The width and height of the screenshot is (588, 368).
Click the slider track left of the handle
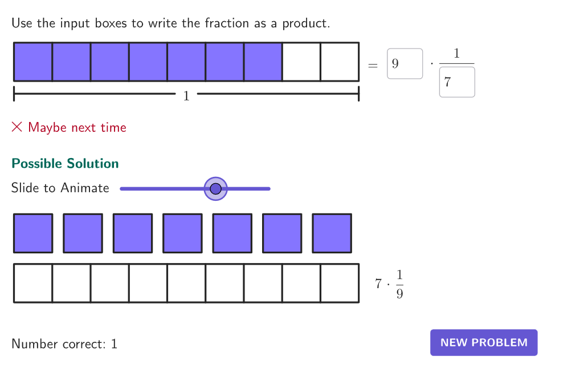pyautogui.click(x=162, y=188)
